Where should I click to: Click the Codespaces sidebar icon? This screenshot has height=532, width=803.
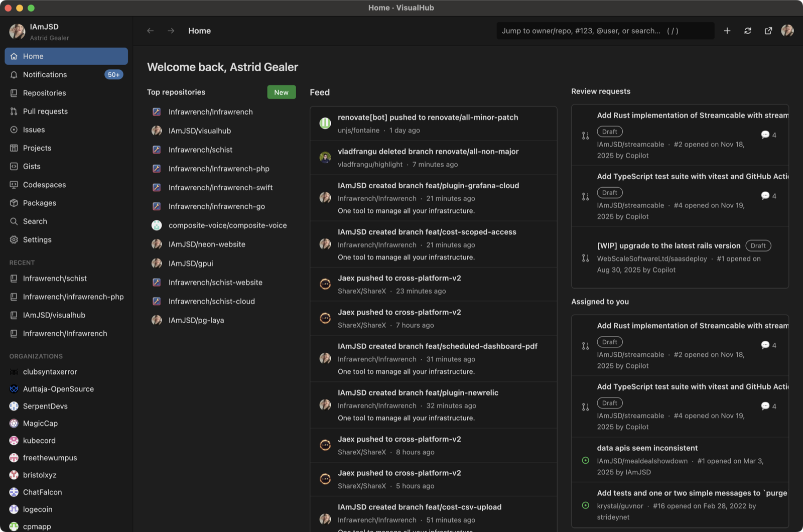click(x=14, y=185)
